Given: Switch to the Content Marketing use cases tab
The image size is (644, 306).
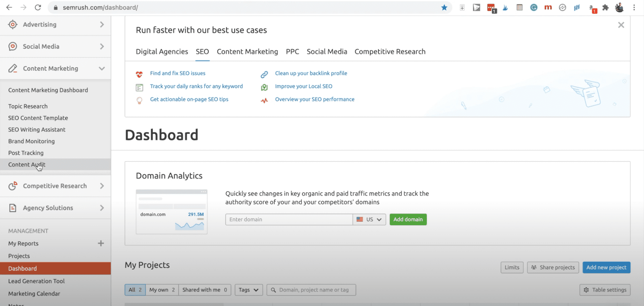Looking at the screenshot, I should (x=247, y=52).
